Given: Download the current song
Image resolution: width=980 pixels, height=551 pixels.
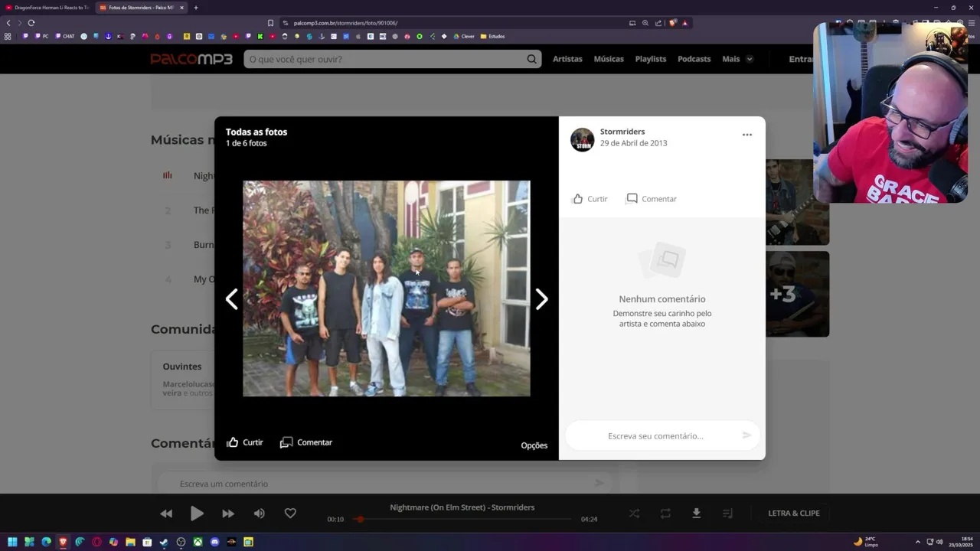Looking at the screenshot, I should (696, 514).
